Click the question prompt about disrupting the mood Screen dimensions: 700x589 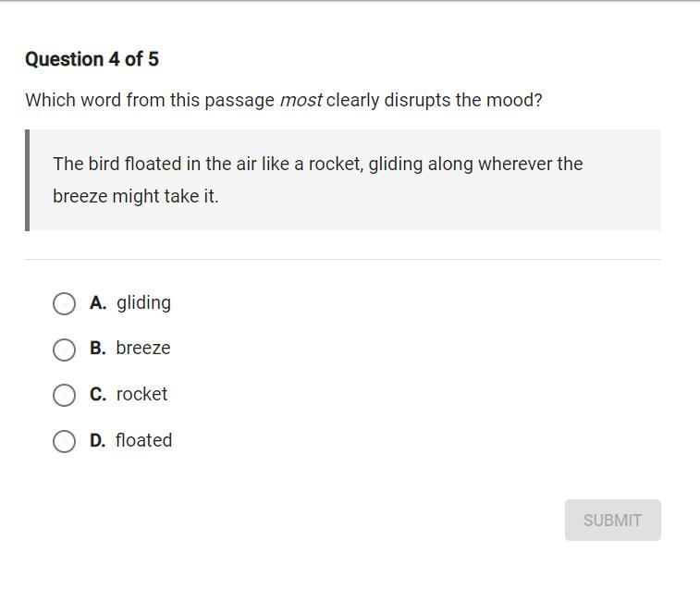click(x=283, y=100)
